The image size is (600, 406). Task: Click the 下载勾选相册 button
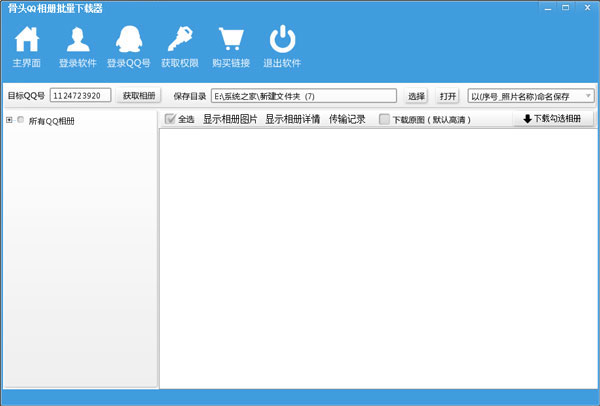[553, 119]
